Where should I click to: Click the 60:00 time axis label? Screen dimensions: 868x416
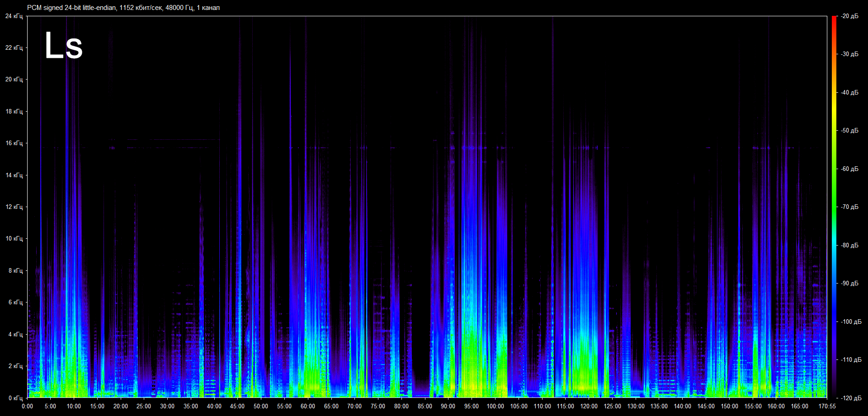point(307,406)
